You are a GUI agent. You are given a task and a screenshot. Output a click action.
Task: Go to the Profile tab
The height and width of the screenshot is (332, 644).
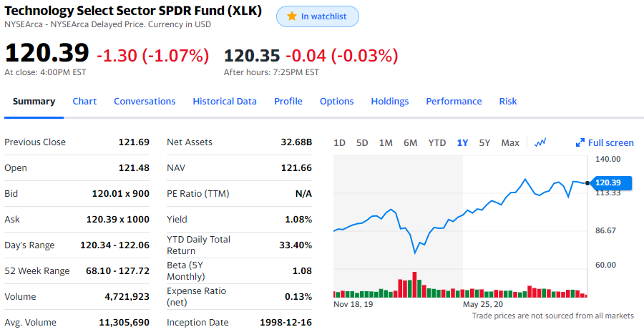coord(288,101)
